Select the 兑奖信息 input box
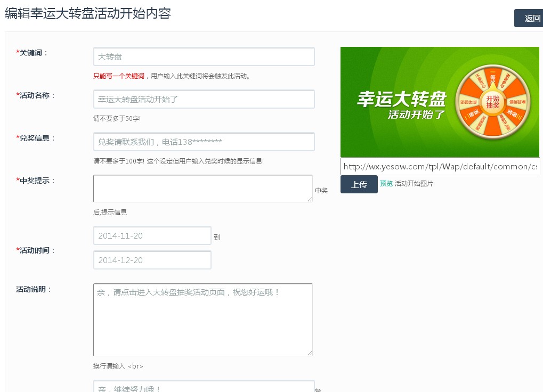 tap(204, 142)
